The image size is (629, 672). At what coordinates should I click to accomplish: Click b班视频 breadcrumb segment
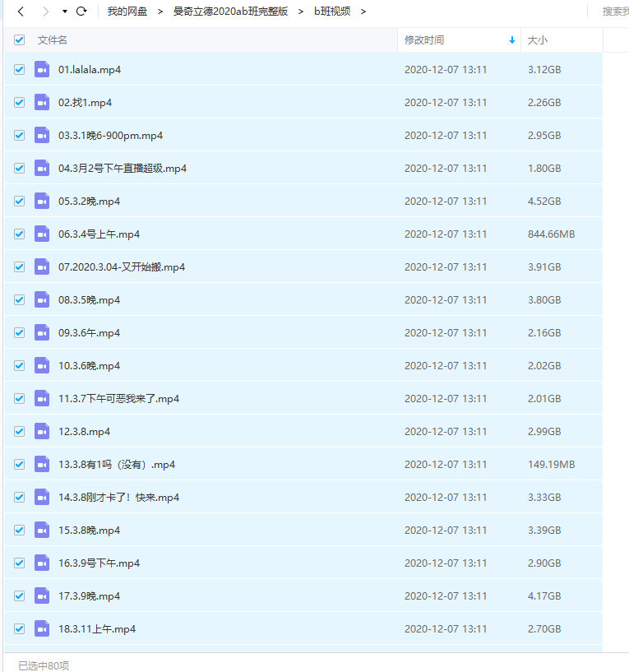(x=332, y=12)
